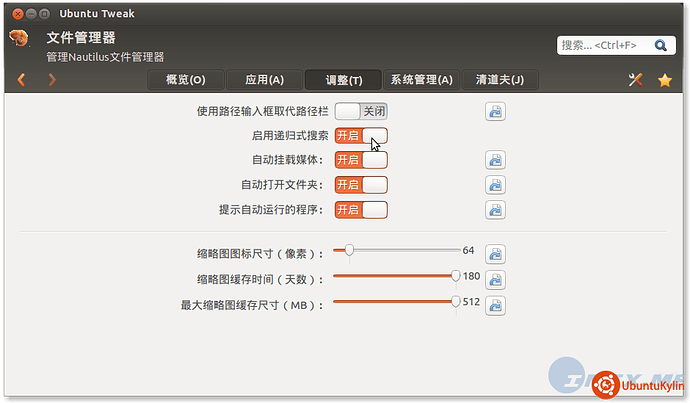Maximize the Ubuntu Tweak window

click(44, 14)
